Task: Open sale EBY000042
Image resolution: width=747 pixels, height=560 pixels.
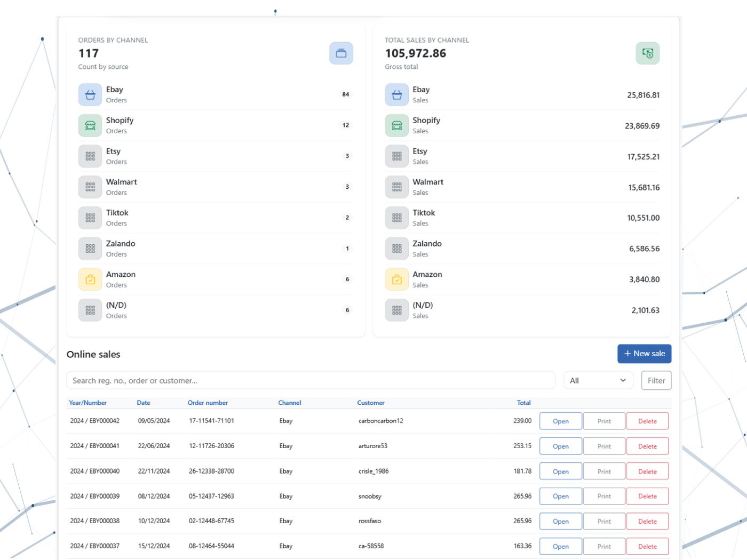Action: coord(561,421)
